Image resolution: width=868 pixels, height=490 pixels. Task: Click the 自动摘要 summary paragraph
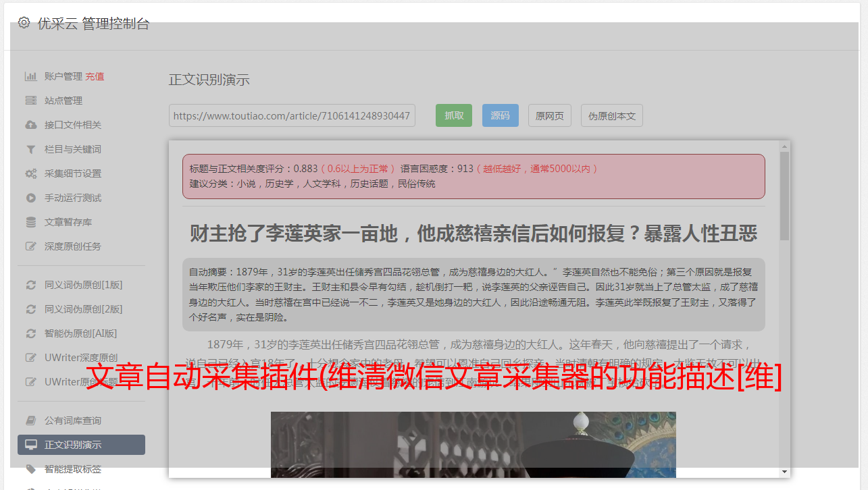click(474, 294)
